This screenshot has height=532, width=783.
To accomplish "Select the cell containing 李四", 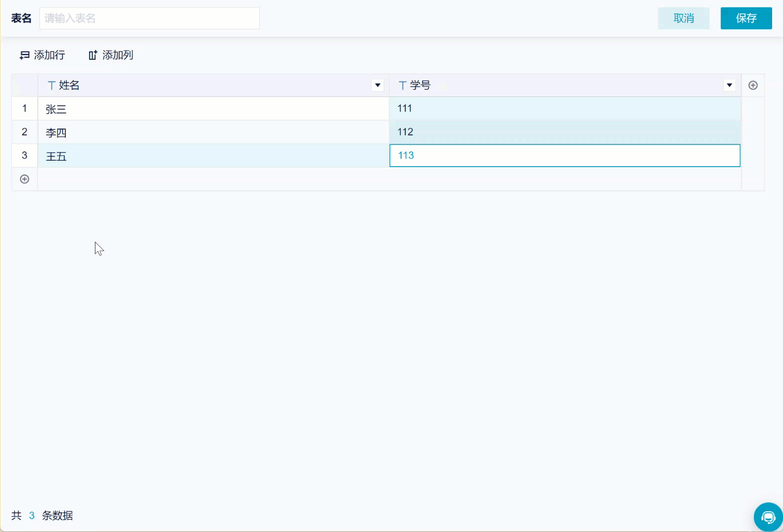I will point(214,132).
